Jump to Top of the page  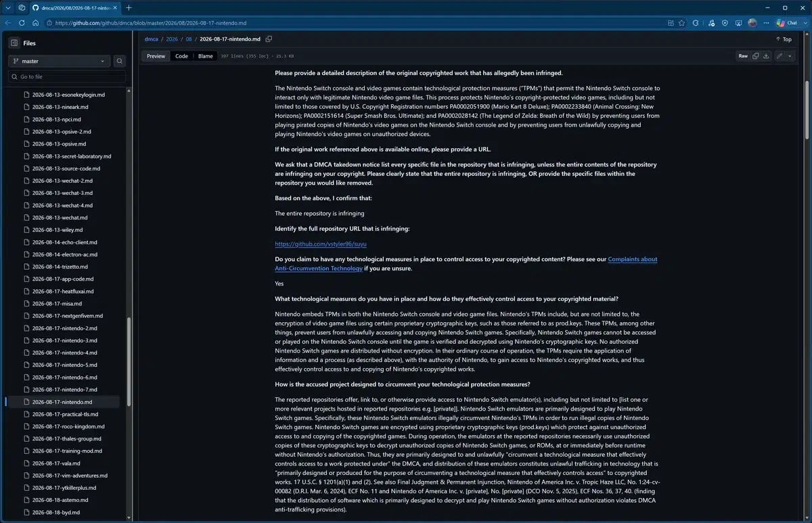783,39
